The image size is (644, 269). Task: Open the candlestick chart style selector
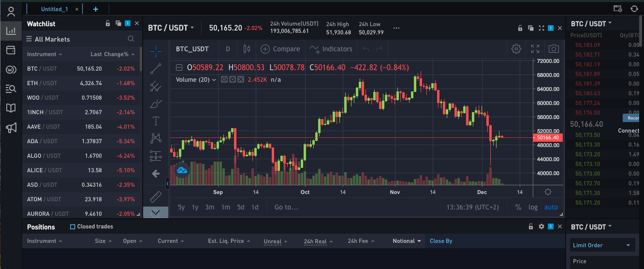coord(247,49)
